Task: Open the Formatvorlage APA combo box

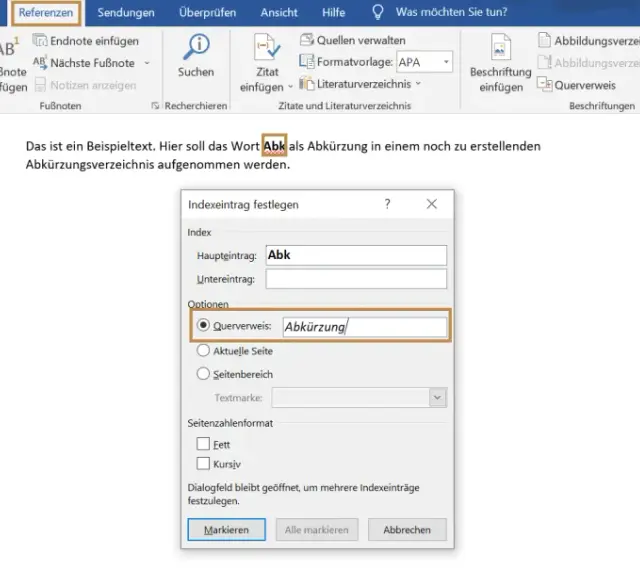Action: click(x=424, y=62)
